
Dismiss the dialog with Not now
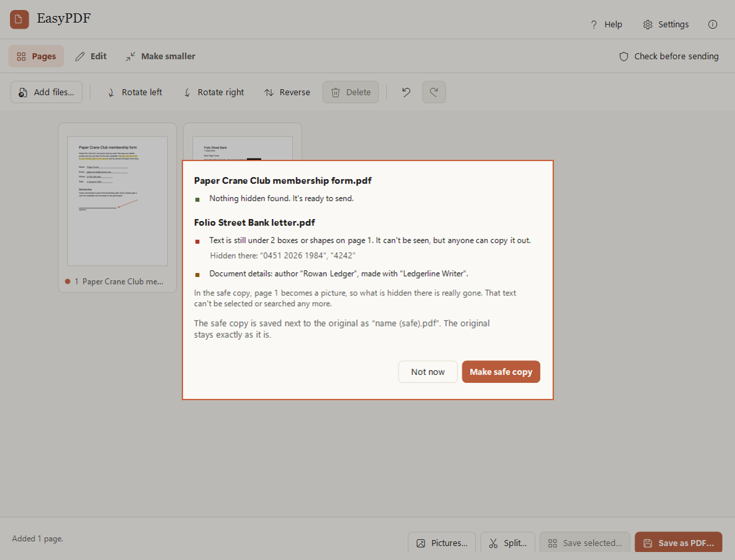428,372
